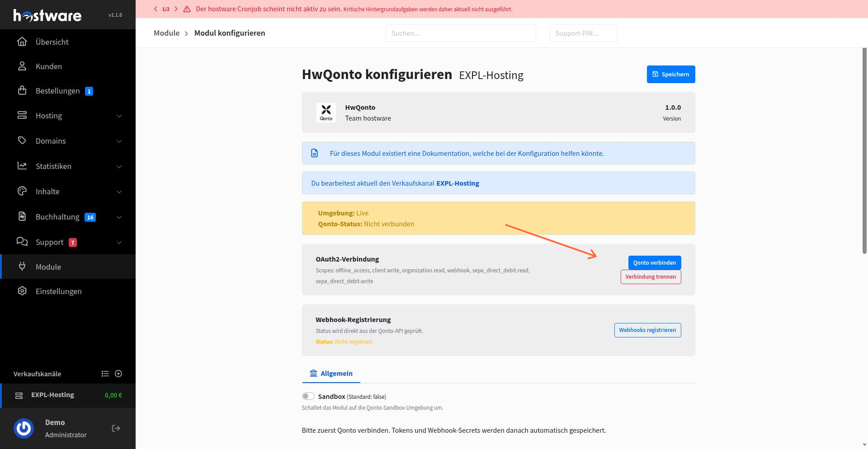Select the EXPL-Hosting sales channel entry
The width and height of the screenshot is (868, 449).
coord(68,395)
